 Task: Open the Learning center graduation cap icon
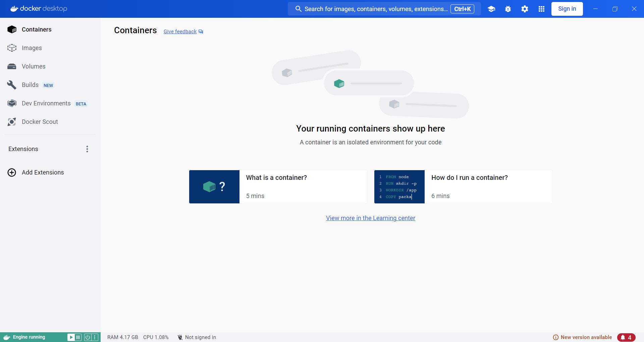491,9
